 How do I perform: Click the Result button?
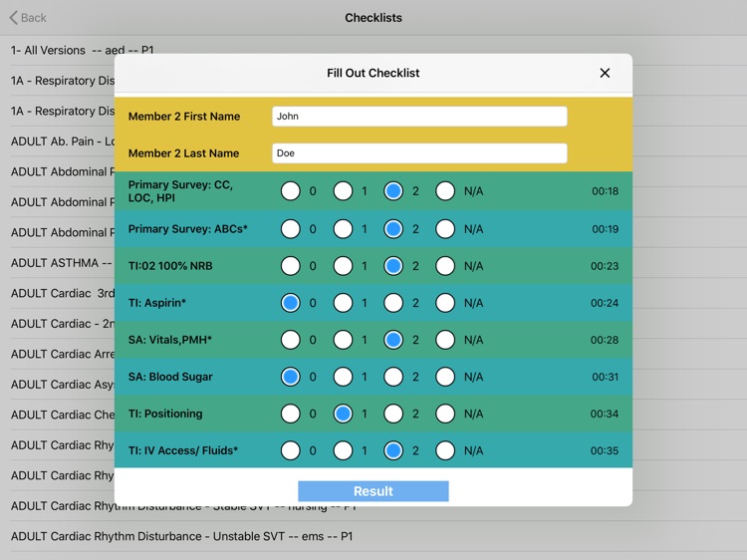(x=373, y=491)
